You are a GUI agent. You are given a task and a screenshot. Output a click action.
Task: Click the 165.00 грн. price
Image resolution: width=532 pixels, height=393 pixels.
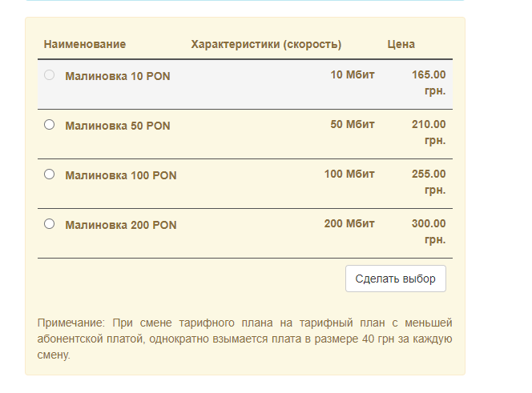[x=429, y=82]
